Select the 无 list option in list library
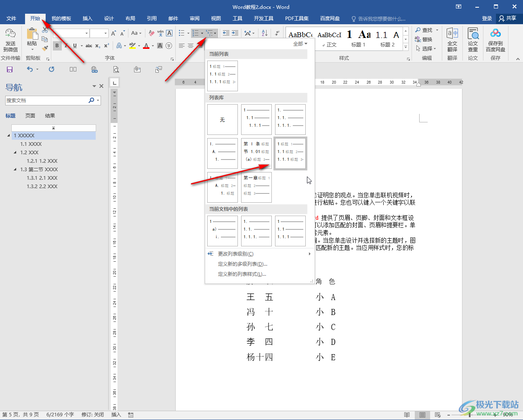This screenshot has width=523, height=420. [223, 120]
